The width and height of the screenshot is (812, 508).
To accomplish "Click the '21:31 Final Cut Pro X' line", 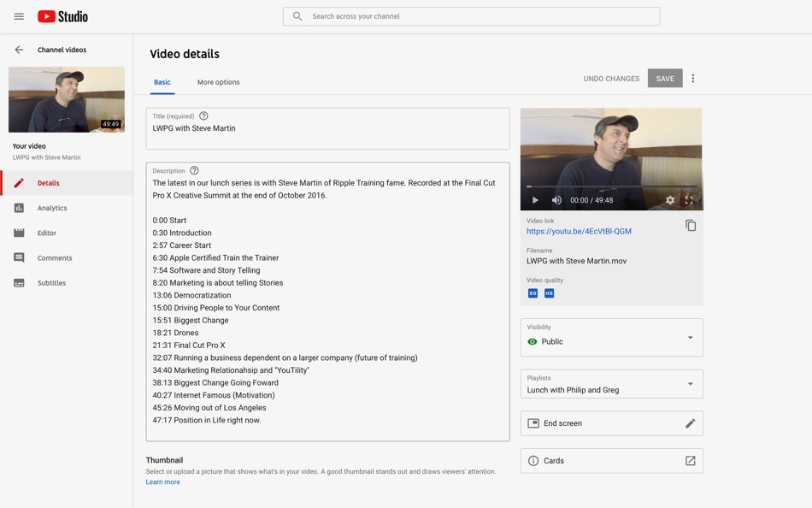I will [x=189, y=346].
